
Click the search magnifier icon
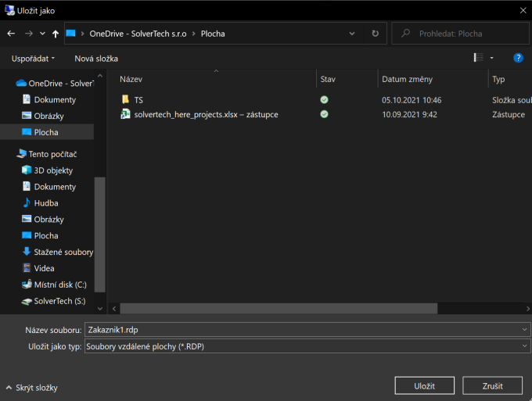tap(405, 33)
